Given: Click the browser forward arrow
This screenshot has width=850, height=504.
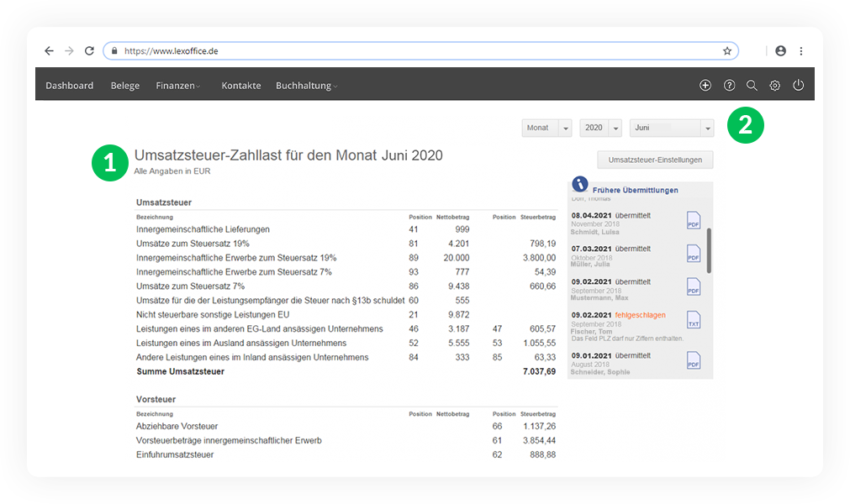Looking at the screenshot, I should tap(69, 51).
